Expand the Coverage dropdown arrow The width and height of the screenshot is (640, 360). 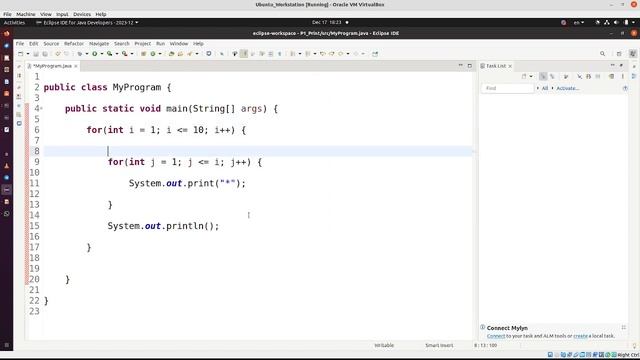tap(116, 54)
